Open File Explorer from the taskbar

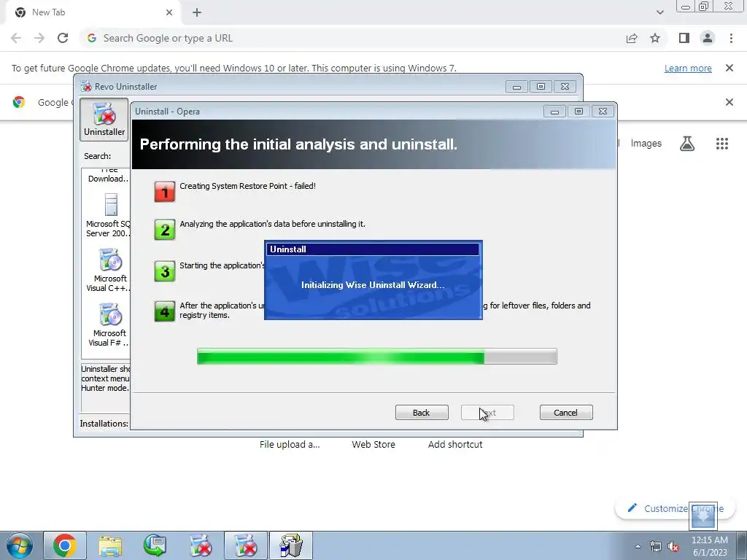tap(110, 545)
